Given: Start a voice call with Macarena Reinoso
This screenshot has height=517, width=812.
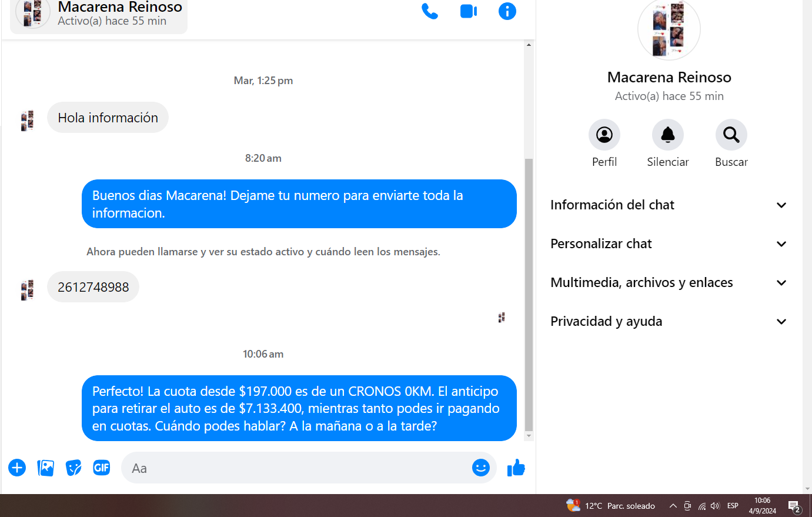Looking at the screenshot, I should (430, 11).
